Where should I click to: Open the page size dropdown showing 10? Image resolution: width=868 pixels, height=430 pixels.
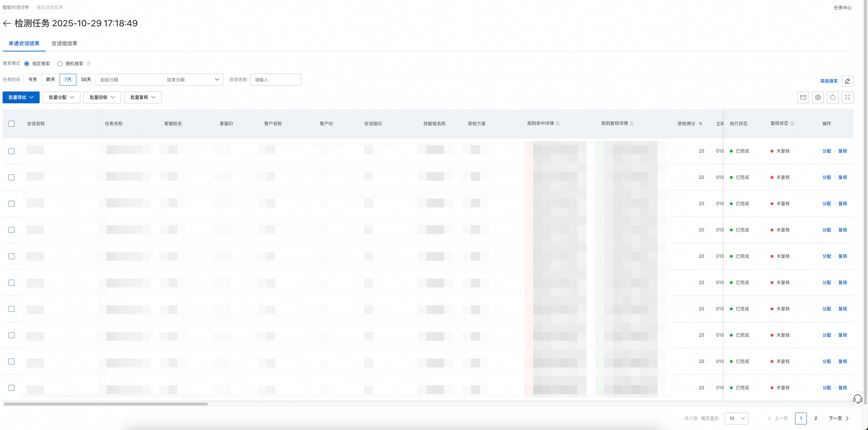click(736, 419)
